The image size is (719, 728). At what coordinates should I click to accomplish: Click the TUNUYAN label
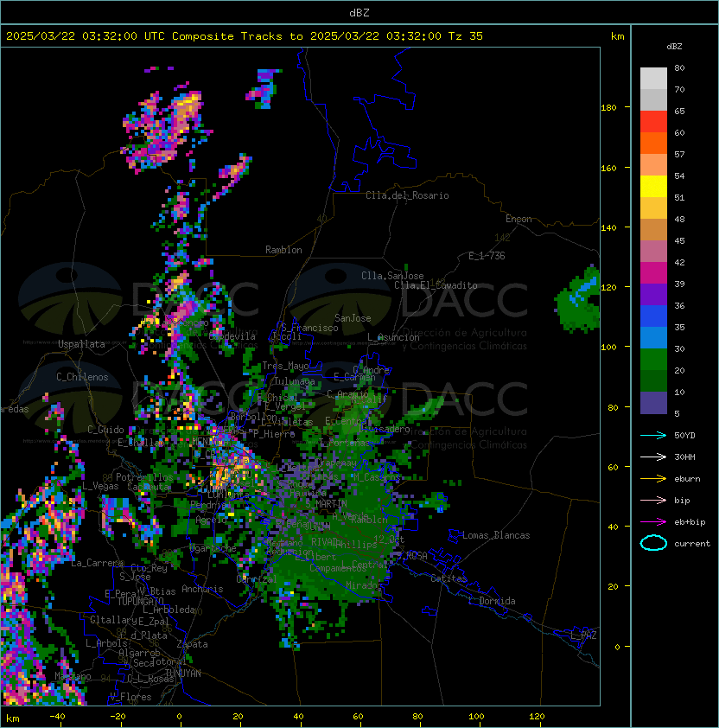[x=183, y=673]
